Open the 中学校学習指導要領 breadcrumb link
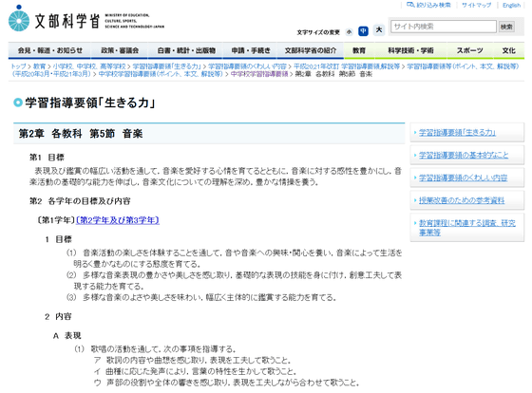This screenshot has height=393, width=532. pyautogui.click(x=259, y=74)
